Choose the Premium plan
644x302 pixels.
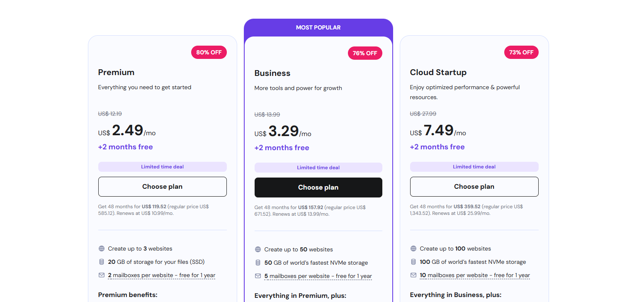[162, 187]
